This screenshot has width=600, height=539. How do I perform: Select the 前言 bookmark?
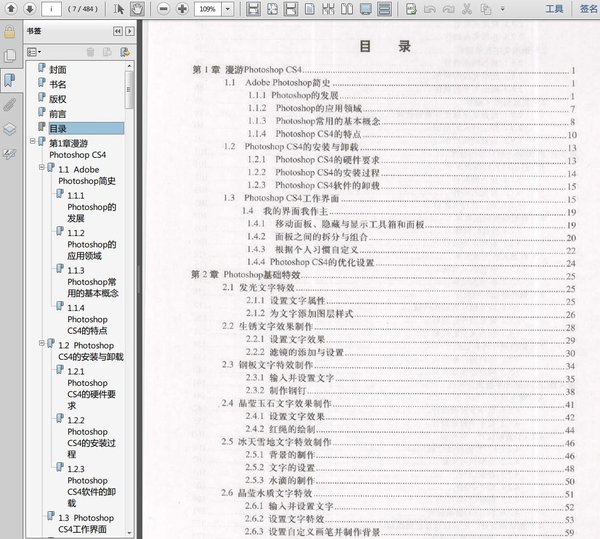pos(57,114)
